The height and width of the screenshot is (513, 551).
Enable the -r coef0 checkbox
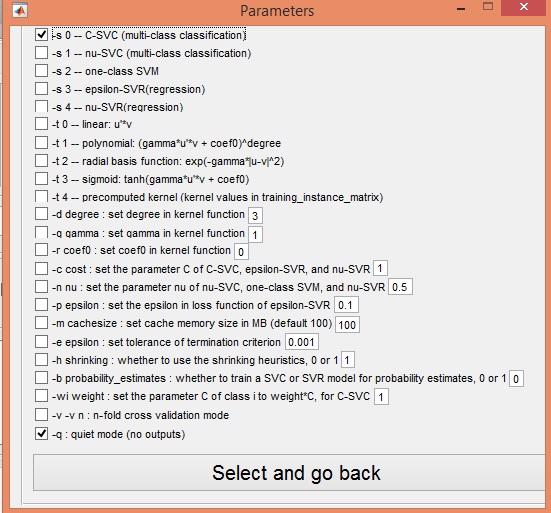coord(41,250)
